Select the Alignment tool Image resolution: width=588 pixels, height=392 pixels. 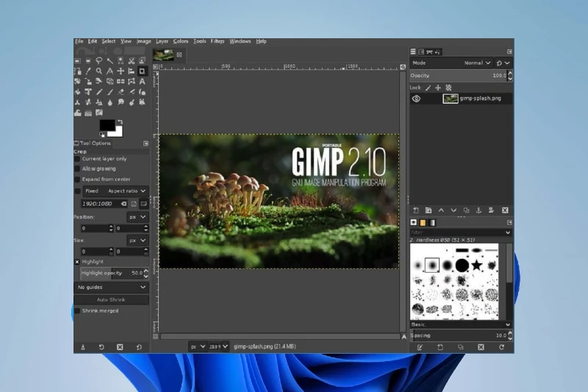[132, 71]
